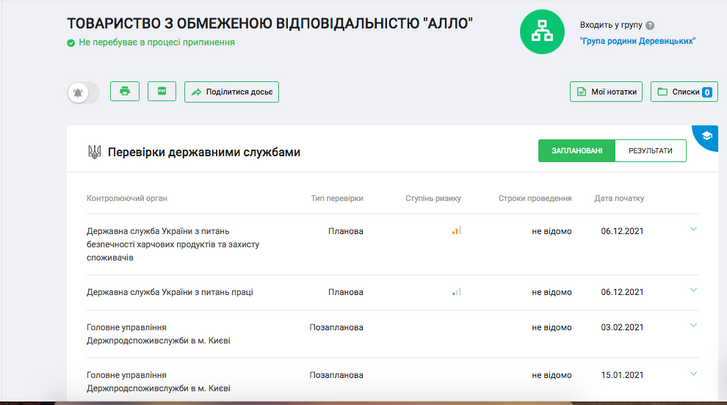The image size is (727, 405).
Task: Open Списки lists button
Action: point(684,92)
